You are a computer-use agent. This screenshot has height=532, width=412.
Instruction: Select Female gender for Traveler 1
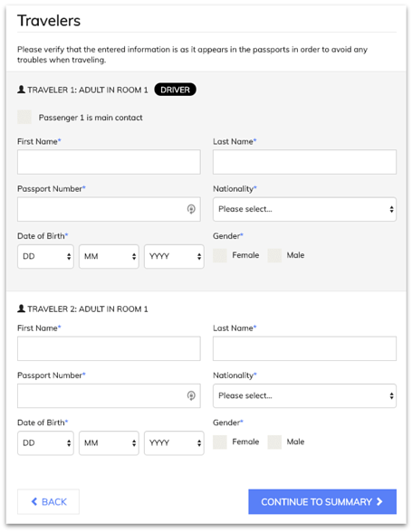pyautogui.click(x=220, y=255)
